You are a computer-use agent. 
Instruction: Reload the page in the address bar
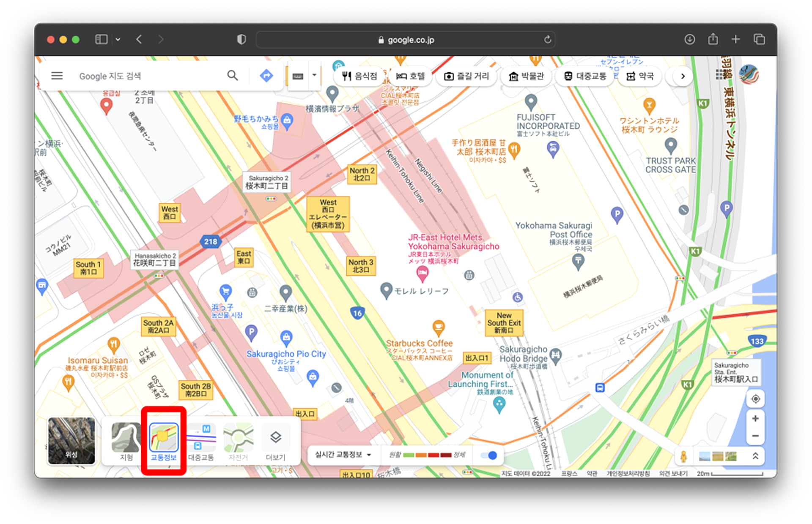[x=548, y=40]
